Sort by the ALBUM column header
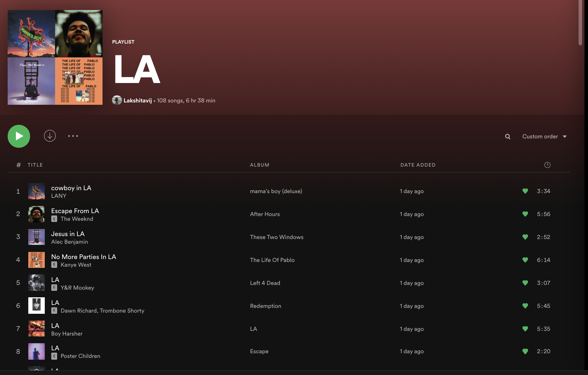The width and height of the screenshot is (588, 375). point(260,165)
